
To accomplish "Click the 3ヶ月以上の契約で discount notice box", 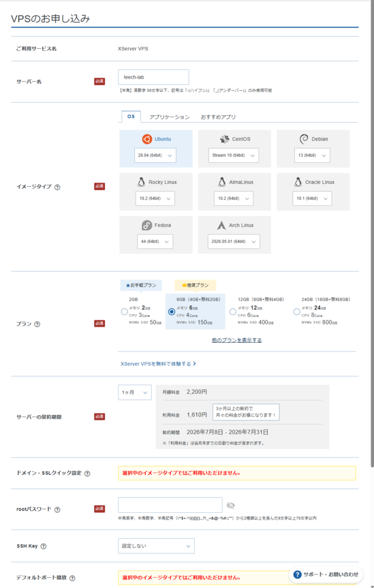I will [x=246, y=412].
